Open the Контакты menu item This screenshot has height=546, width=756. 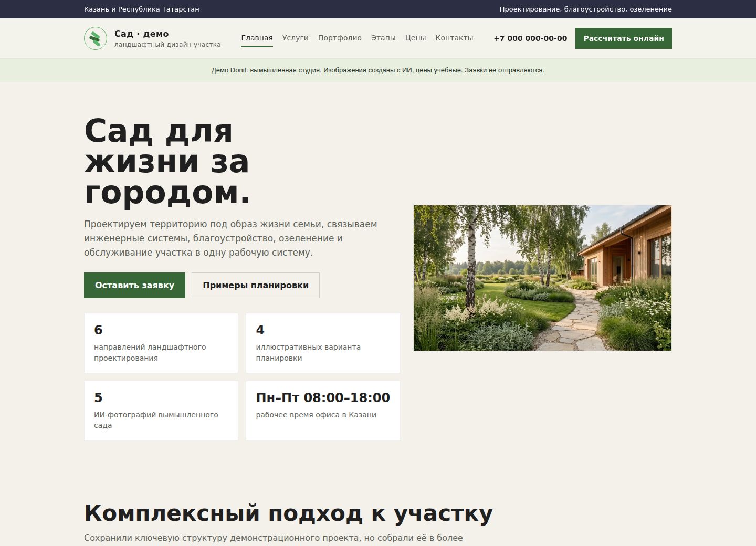(x=454, y=38)
